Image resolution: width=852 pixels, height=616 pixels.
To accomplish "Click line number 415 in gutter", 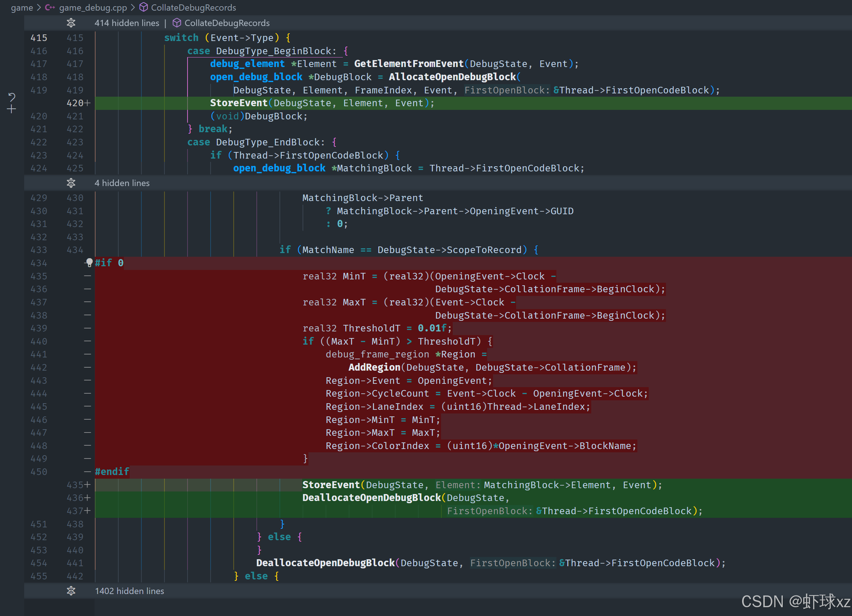I will click(39, 38).
